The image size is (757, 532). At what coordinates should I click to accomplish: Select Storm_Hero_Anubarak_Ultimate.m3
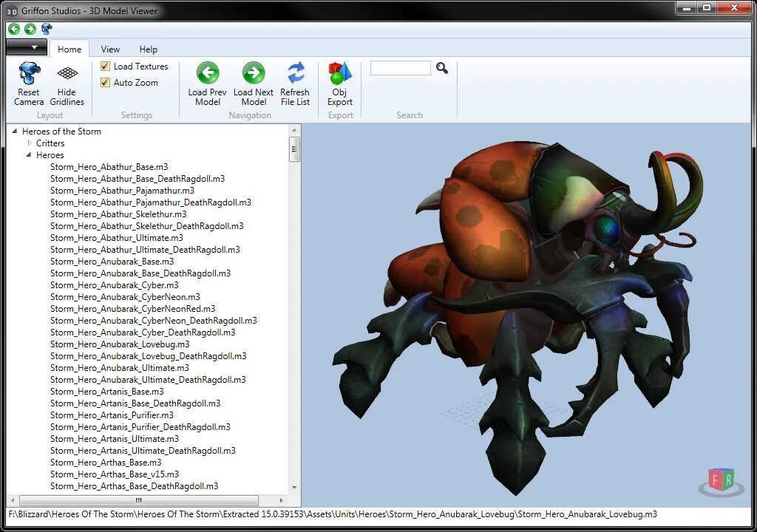pos(120,368)
